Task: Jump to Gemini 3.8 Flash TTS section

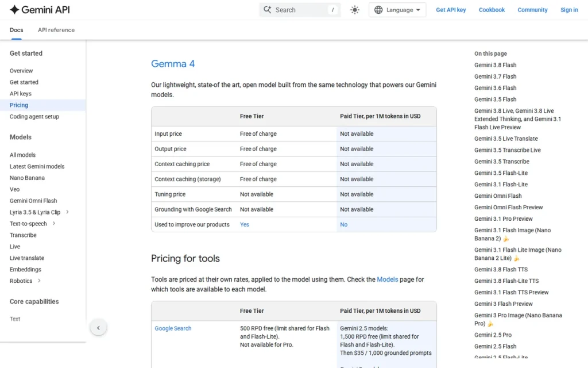Action: click(501, 270)
